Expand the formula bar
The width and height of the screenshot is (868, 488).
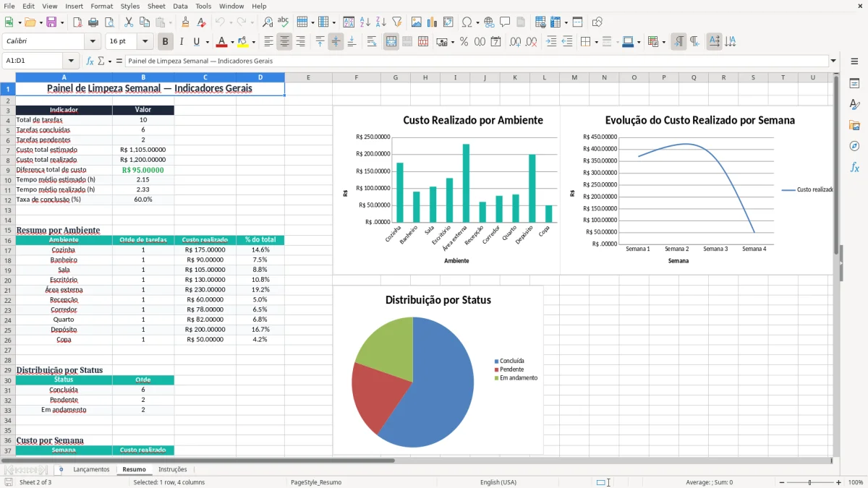point(833,61)
